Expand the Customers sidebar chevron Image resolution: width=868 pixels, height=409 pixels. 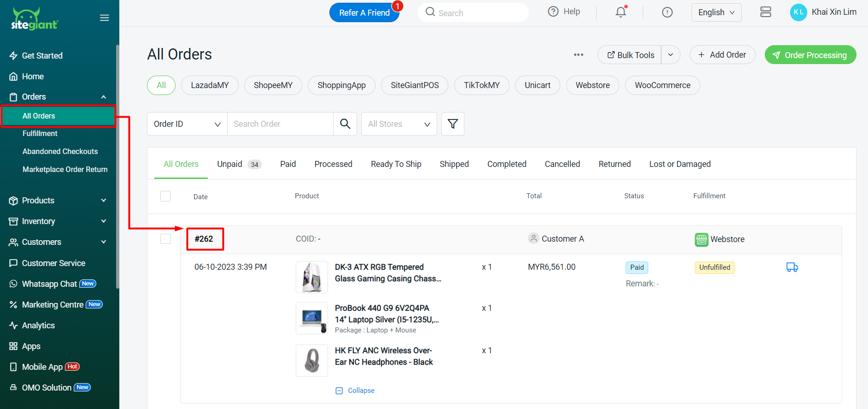point(104,242)
